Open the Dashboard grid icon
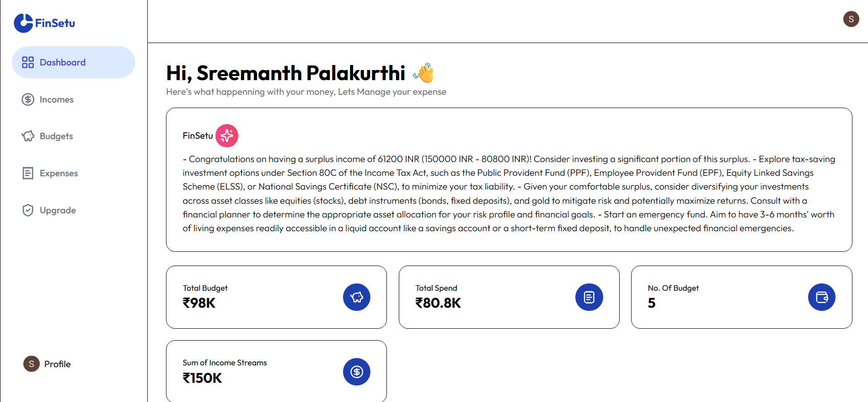 pos(28,62)
